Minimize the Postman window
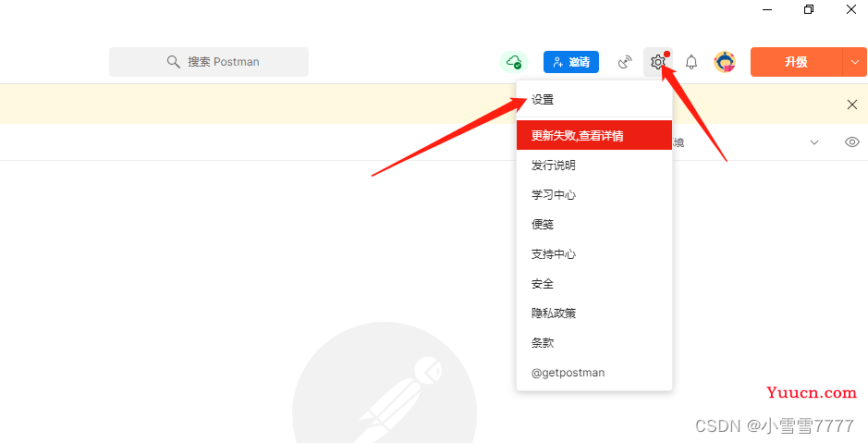The width and height of the screenshot is (868, 443). pos(766,9)
